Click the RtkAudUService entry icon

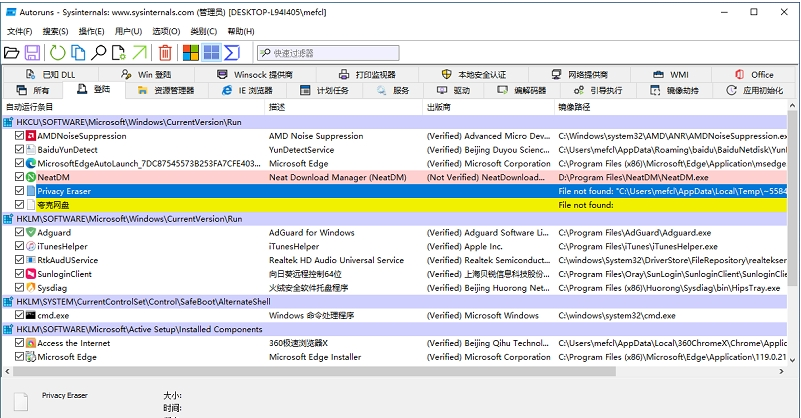pos(31,260)
